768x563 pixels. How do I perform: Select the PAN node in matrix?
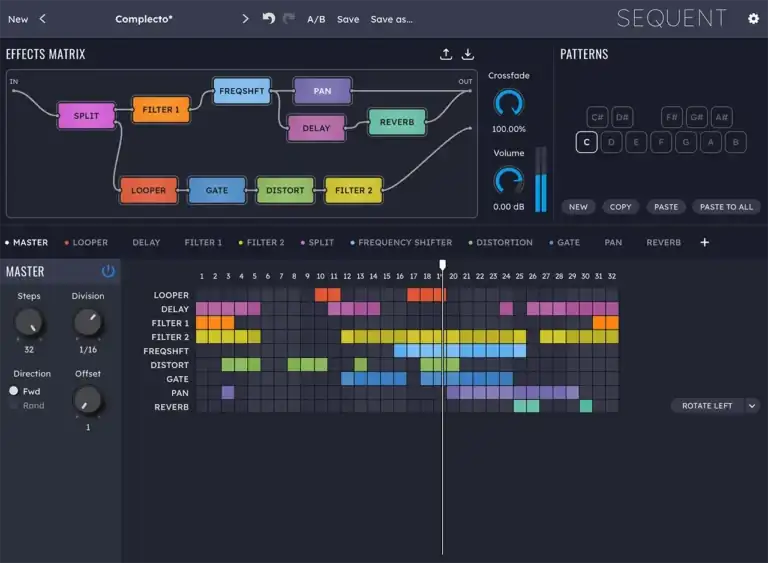click(x=322, y=91)
